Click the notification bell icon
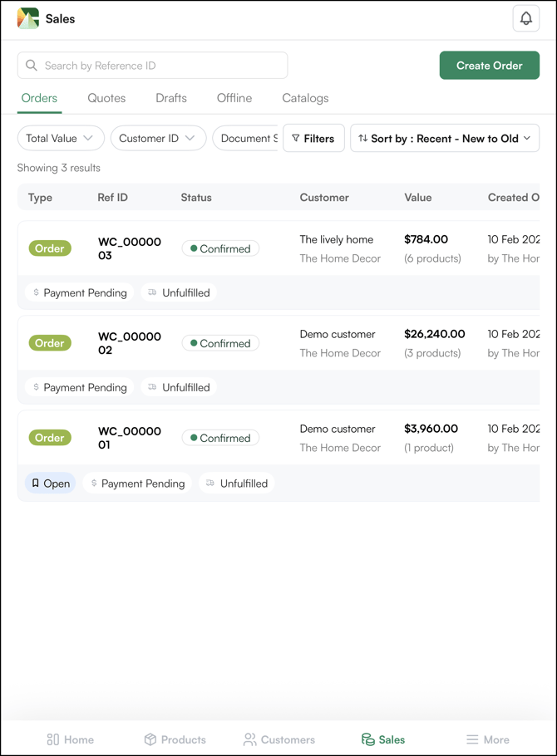The height and width of the screenshot is (756, 557). pyautogui.click(x=525, y=18)
